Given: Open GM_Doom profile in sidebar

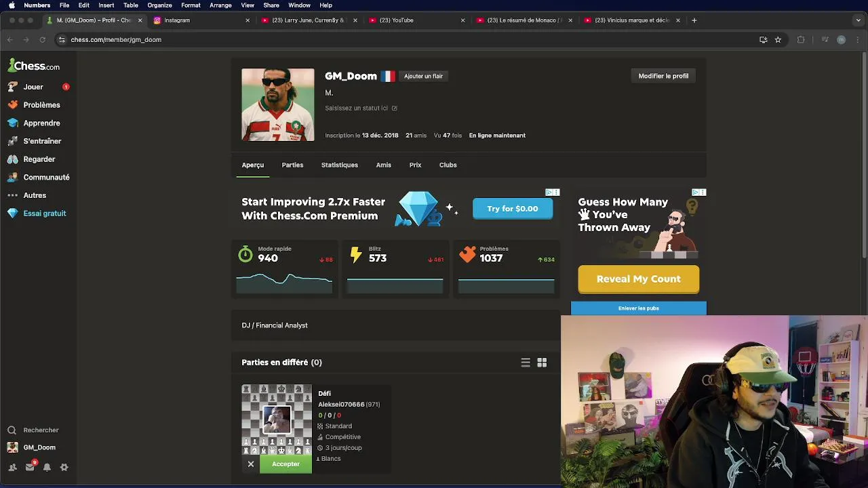Looking at the screenshot, I should coord(39,447).
